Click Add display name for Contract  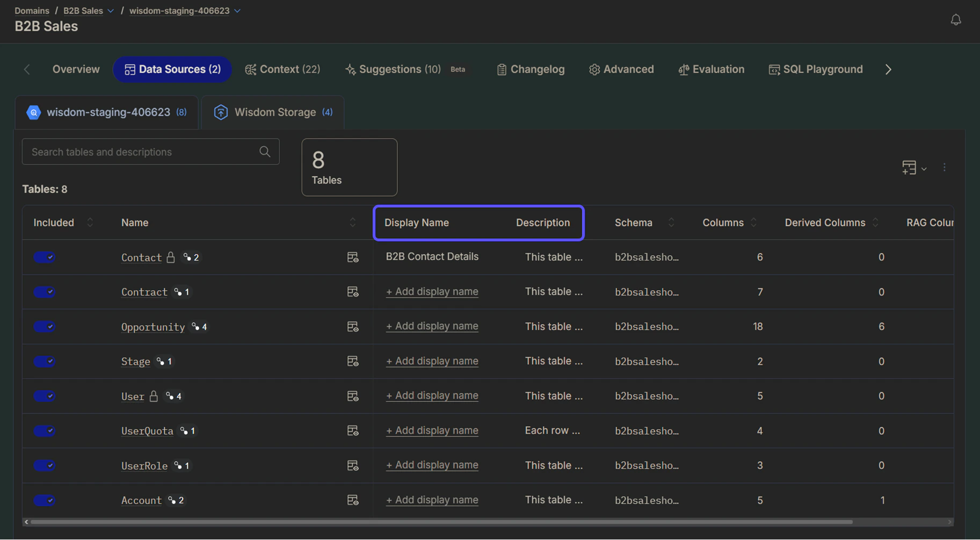point(432,292)
